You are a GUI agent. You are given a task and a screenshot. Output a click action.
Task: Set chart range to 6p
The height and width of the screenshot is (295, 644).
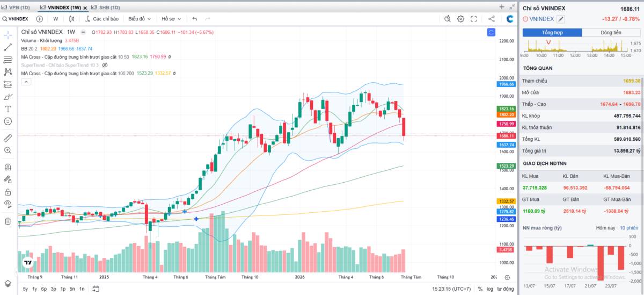coord(44,289)
